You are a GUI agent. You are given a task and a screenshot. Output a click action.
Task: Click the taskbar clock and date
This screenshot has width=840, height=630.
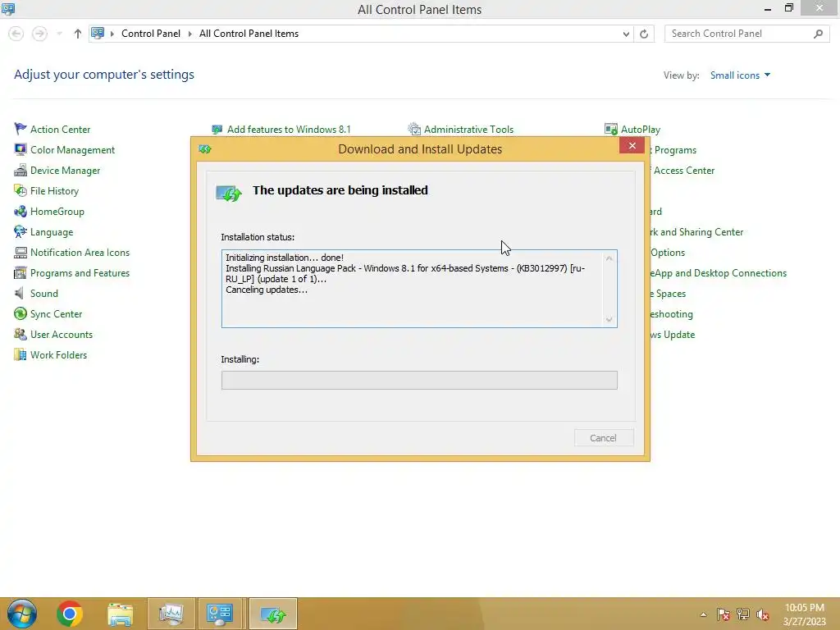tap(804, 614)
